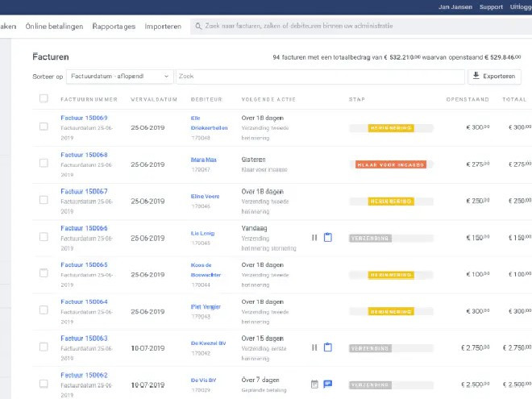
Task: Click Herinnering step bar for Factuur 150069
Action: 391,128
